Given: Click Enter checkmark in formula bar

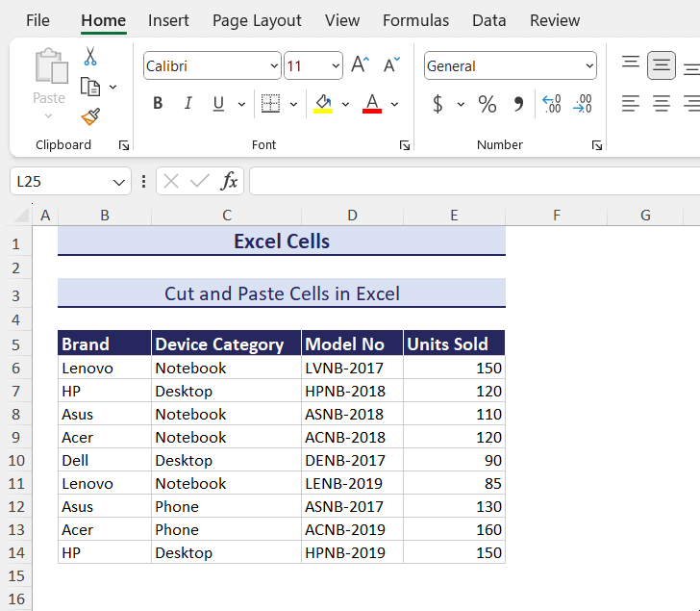Looking at the screenshot, I should point(200,181).
